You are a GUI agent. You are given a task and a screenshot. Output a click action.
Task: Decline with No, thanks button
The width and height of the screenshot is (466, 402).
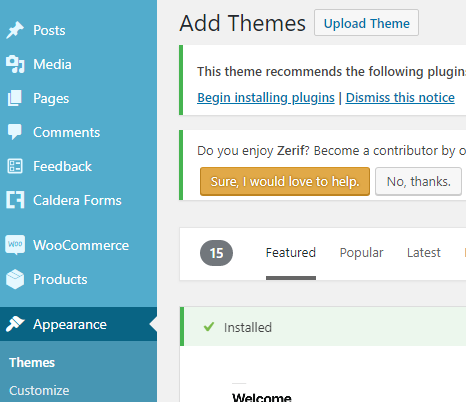click(419, 181)
